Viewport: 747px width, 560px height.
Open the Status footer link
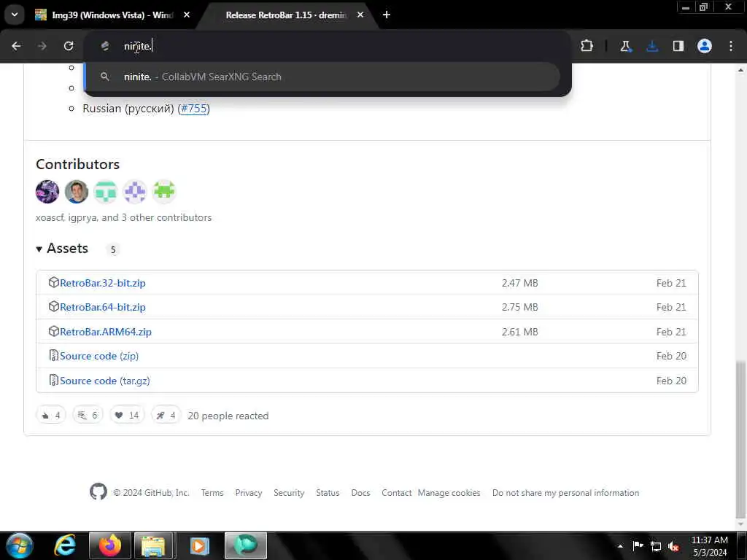click(x=328, y=493)
